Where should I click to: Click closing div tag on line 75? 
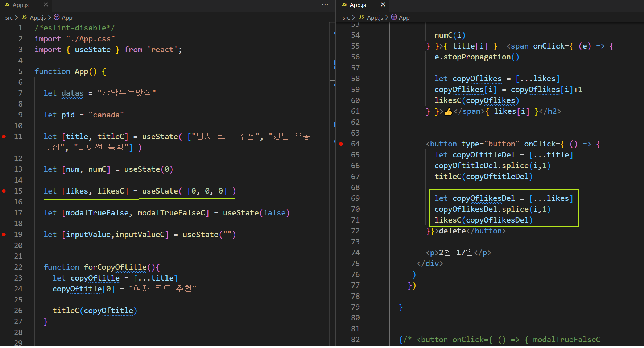430,264
